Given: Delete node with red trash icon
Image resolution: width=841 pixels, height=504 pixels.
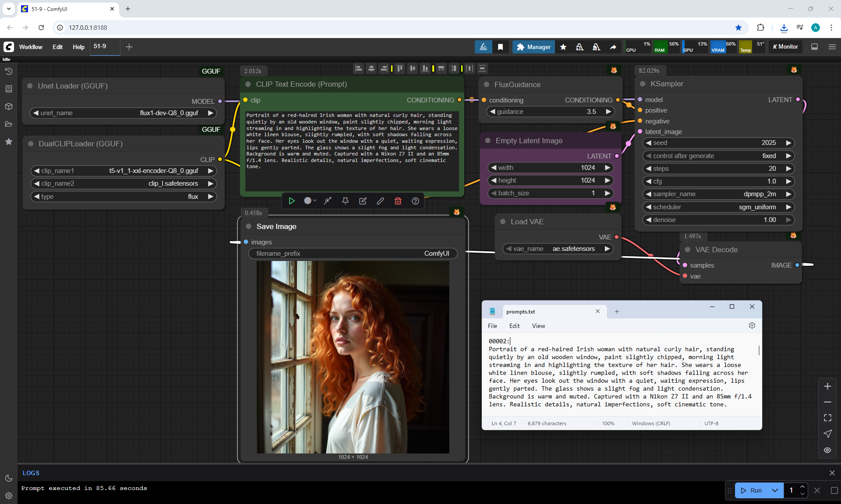Looking at the screenshot, I should 398,201.
